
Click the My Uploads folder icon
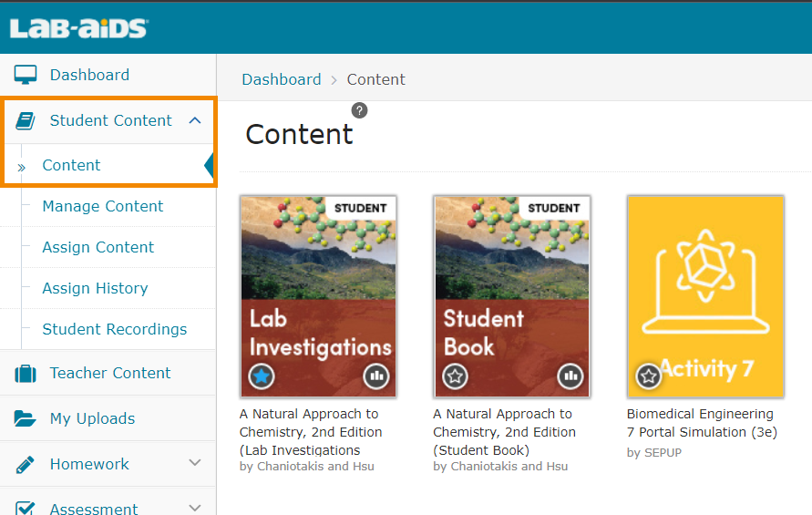click(x=26, y=418)
